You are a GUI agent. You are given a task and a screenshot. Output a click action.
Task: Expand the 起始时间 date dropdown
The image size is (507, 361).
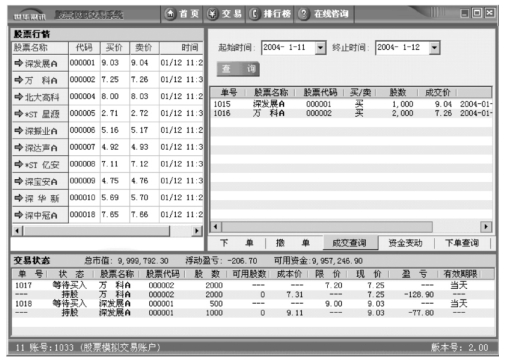tap(320, 48)
